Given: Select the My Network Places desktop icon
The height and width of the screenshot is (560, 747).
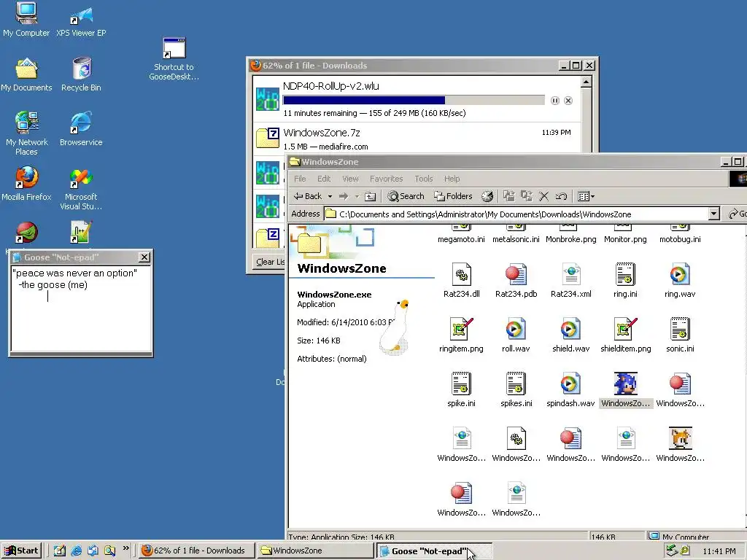Looking at the screenshot, I should point(26,133).
